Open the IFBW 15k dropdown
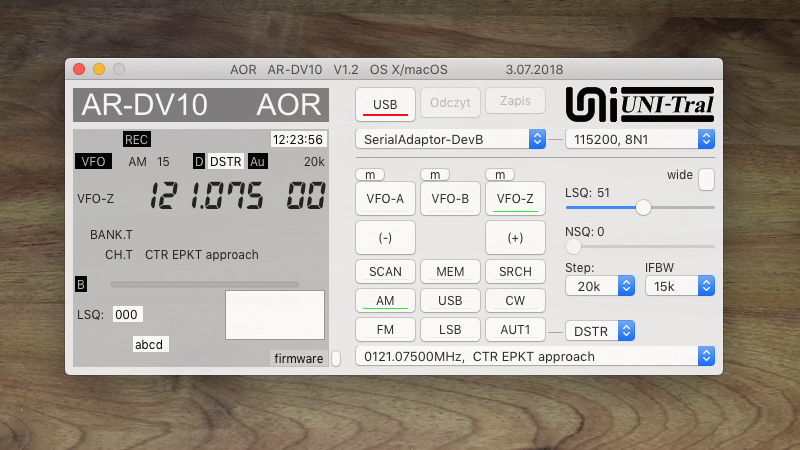The image size is (800, 450). pos(680,286)
